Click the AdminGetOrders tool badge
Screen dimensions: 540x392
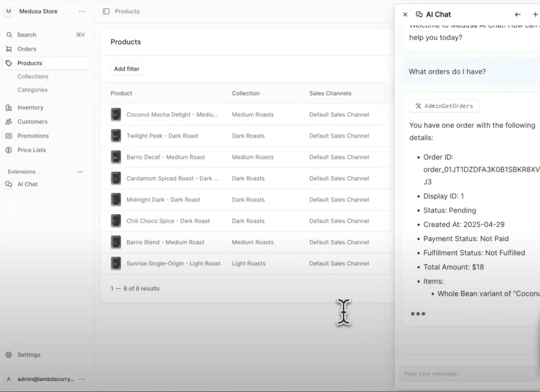tap(444, 106)
